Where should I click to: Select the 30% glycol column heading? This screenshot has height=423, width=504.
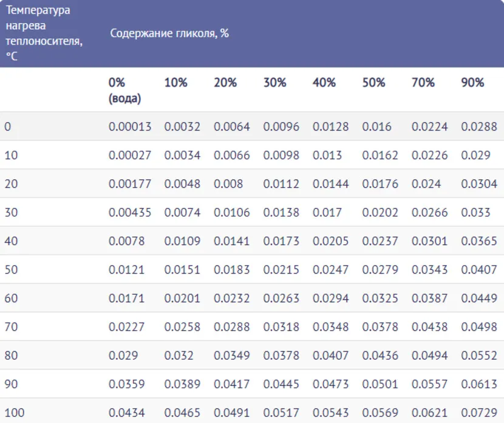pyautogui.click(x=274, y=83)
